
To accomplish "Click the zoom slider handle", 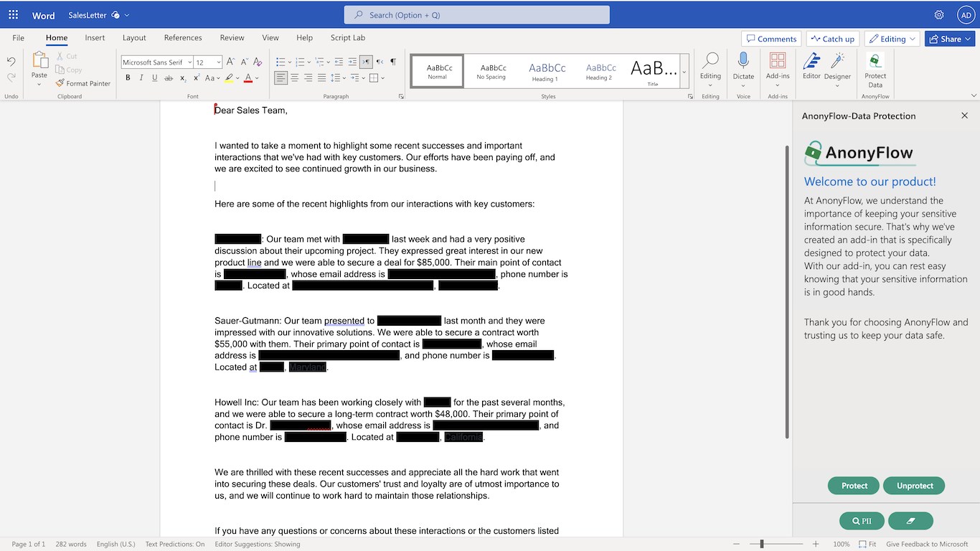I will [762, 544].
